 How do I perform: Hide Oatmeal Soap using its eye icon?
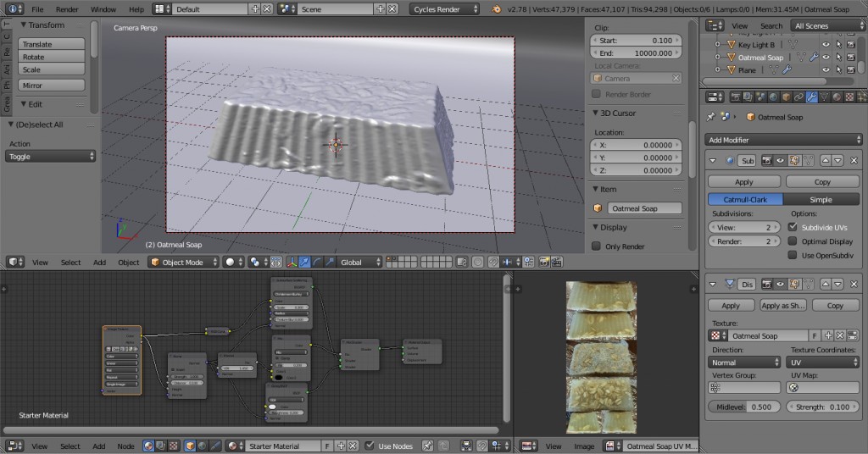[826, 58]
